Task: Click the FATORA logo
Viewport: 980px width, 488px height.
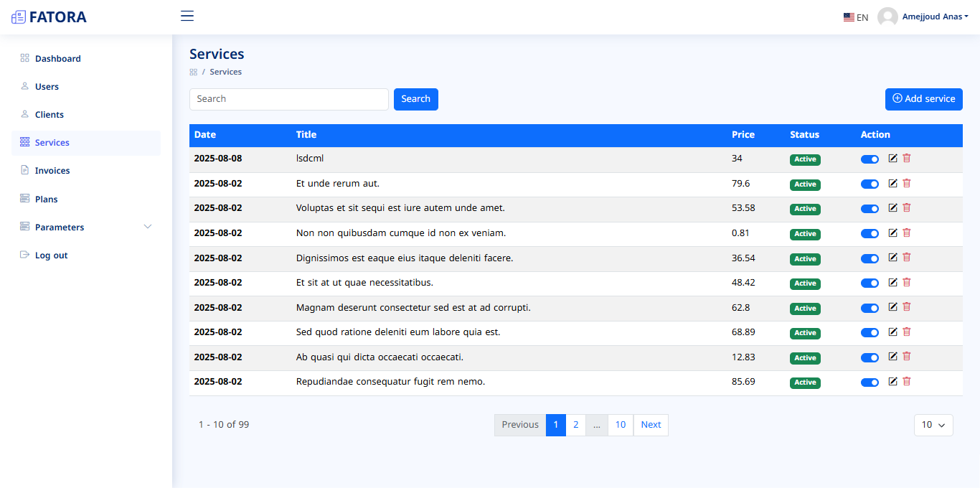Action: 49,17
